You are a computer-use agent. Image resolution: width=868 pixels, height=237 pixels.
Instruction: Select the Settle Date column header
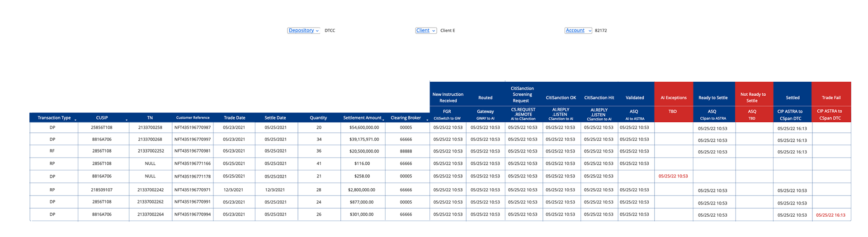pyautogui.click(x=275, y=118)
